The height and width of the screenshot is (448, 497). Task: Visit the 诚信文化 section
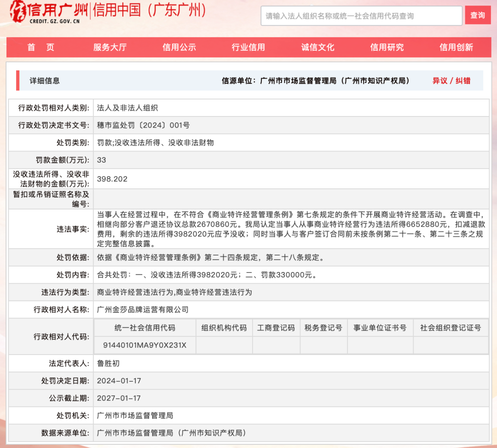[318, 47]
